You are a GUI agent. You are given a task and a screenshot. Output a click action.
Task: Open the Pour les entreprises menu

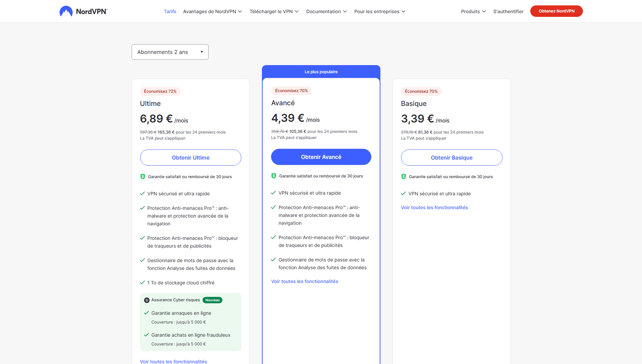coord(379,11)
